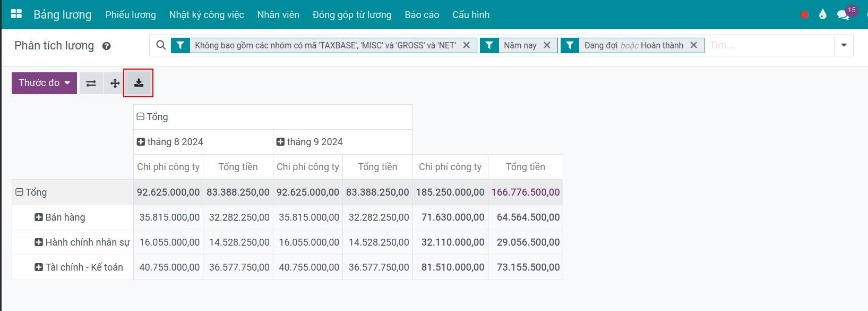Open the Phiếu lương menu
This screenshot has width=868, height=311.
pos(131,15)
